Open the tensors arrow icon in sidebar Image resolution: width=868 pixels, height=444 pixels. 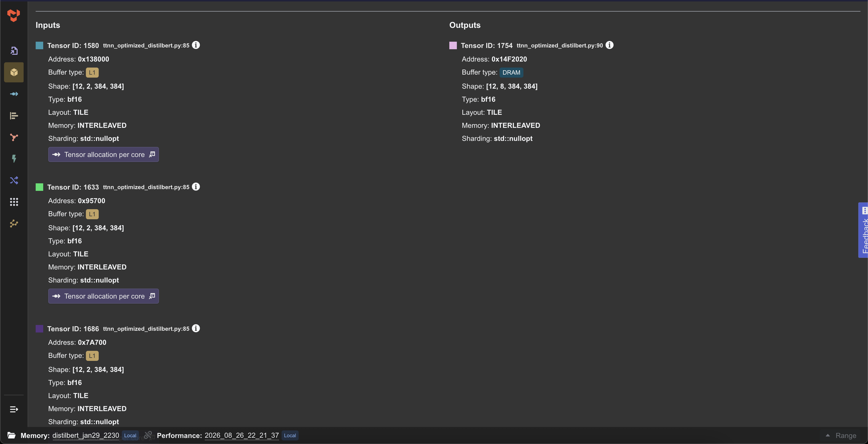(x=14, y=94)
